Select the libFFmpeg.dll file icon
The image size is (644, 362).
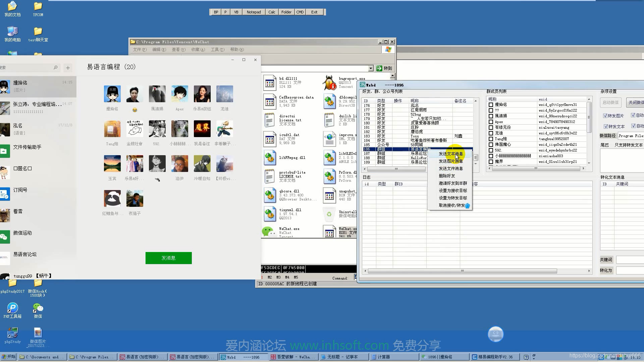[270, 158]
